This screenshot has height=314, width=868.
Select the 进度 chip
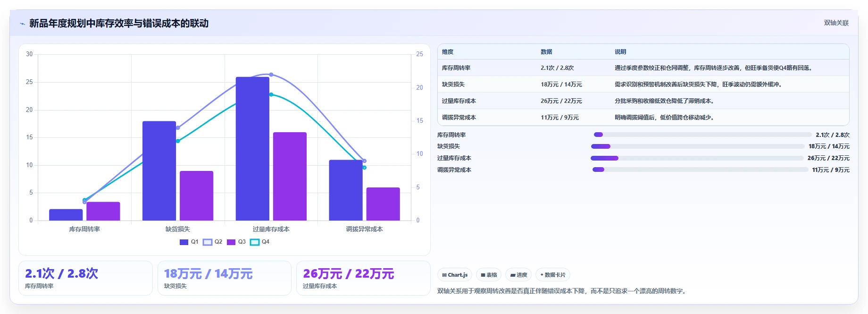[518, 275]
